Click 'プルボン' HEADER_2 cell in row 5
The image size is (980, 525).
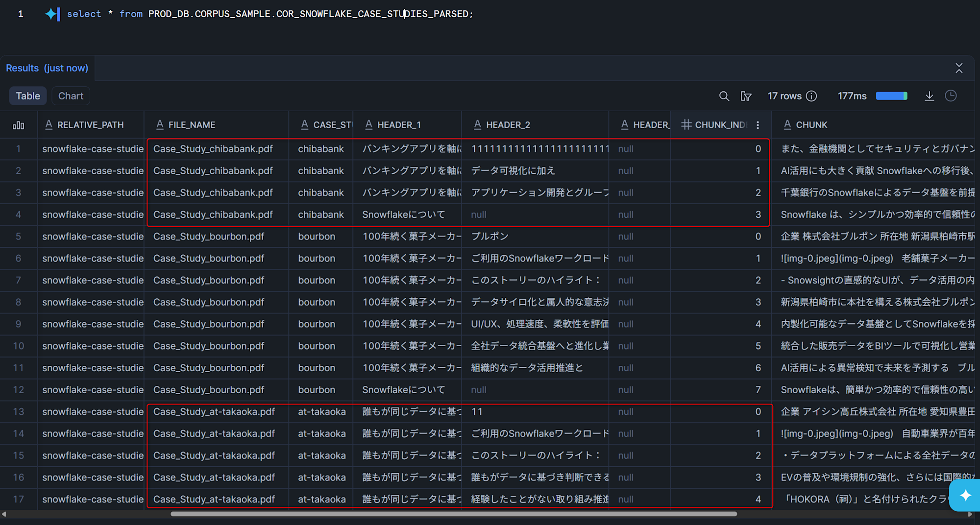[x=535, y=237]
